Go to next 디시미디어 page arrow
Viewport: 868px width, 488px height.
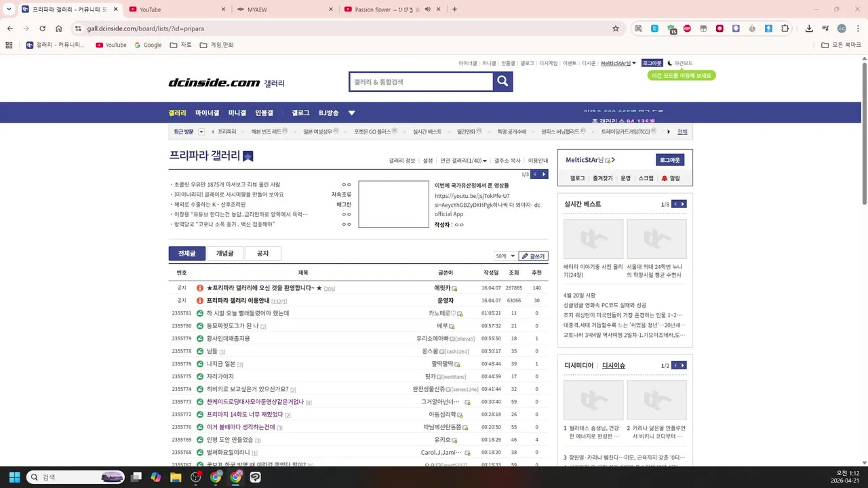point(682,365)
